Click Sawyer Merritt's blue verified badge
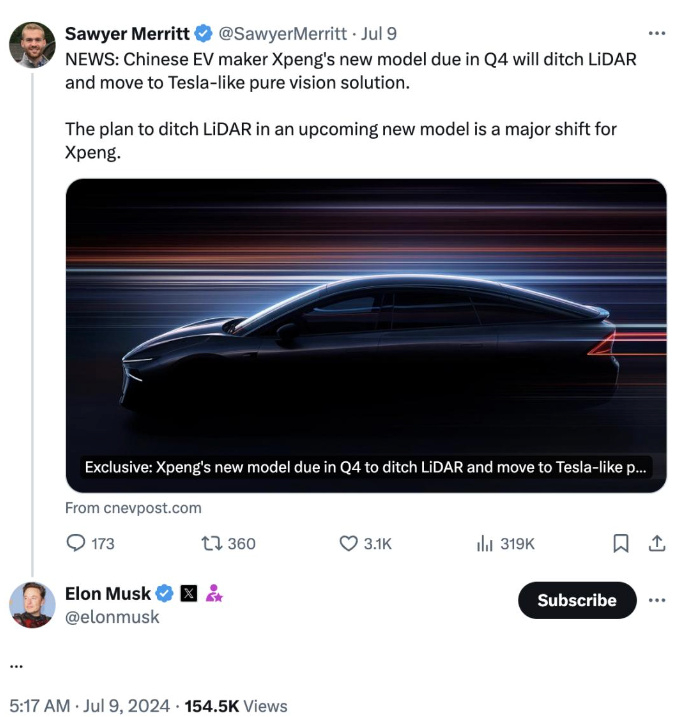This screenshot has width=681, height=717. tap(204, 33)
